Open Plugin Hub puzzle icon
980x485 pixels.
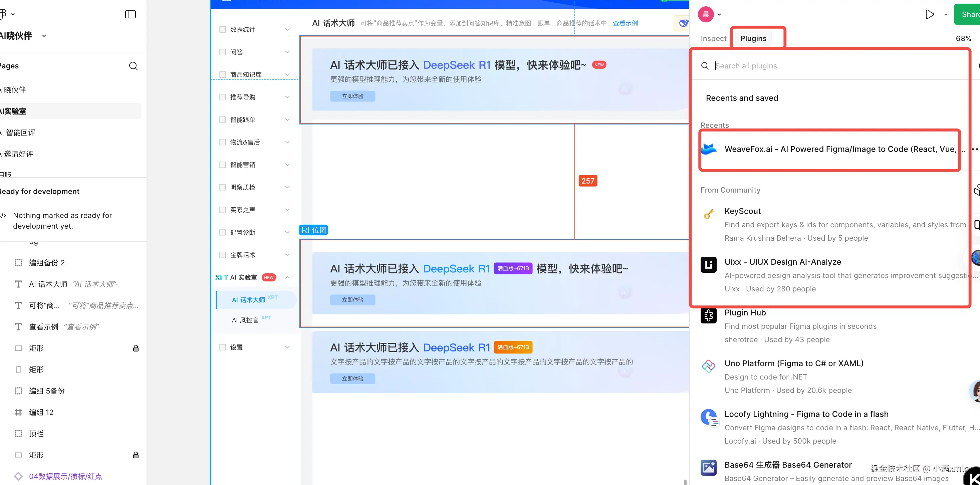pyautogui.click(x=708, y=315)
